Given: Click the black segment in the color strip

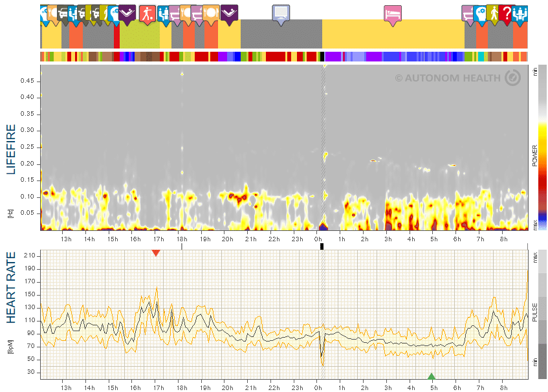Looking at the screenshot, I should coord(322,56).
